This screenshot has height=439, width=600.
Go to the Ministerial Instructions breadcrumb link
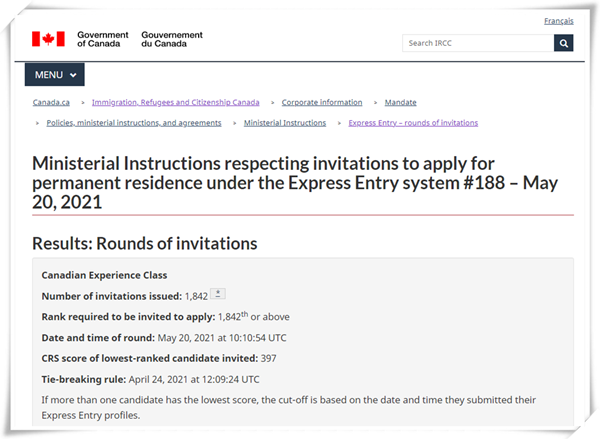pos(285,123)
